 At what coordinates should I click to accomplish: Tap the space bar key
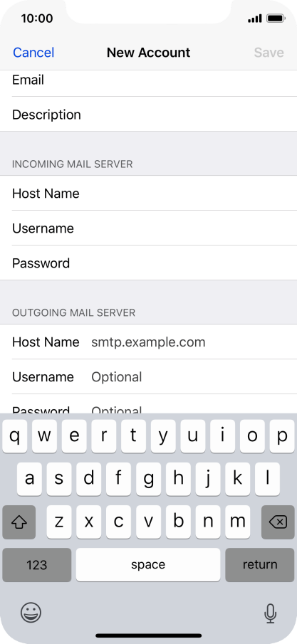tap(148, 565)
